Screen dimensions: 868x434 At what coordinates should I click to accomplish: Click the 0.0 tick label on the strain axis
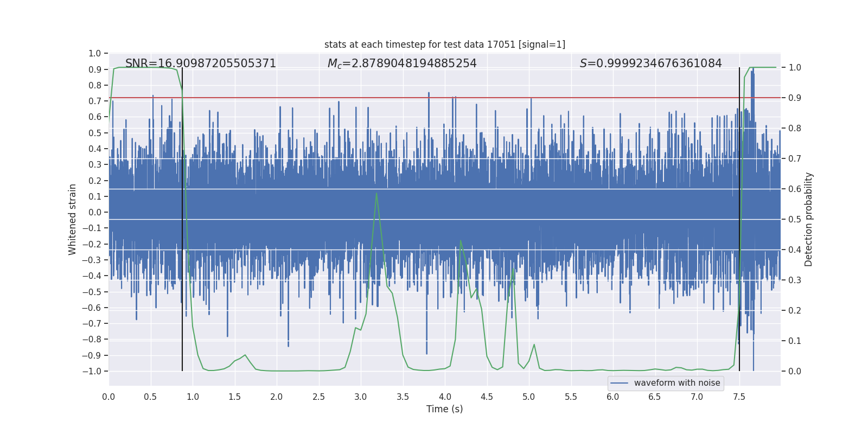[x=95, y=212]
